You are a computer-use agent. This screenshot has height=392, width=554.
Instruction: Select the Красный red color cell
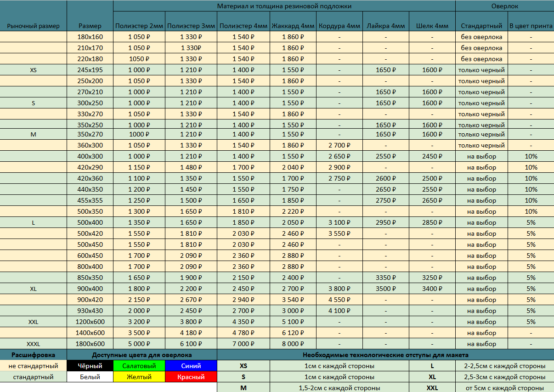[x=191, y=377]
